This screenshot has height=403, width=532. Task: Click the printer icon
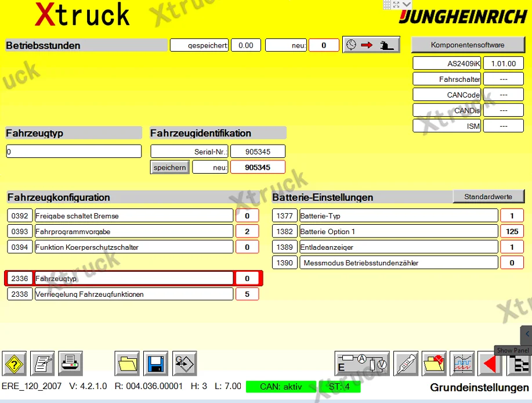click(71, 364)
